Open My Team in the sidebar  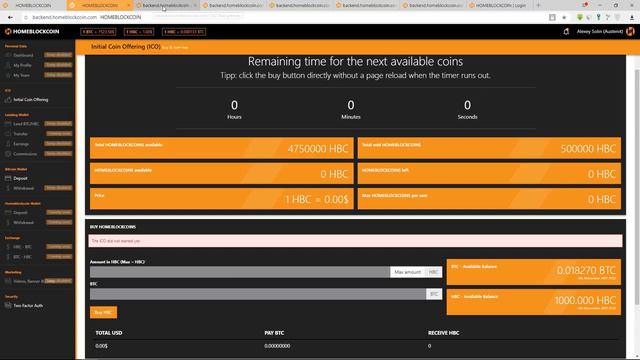pos(21,76)
